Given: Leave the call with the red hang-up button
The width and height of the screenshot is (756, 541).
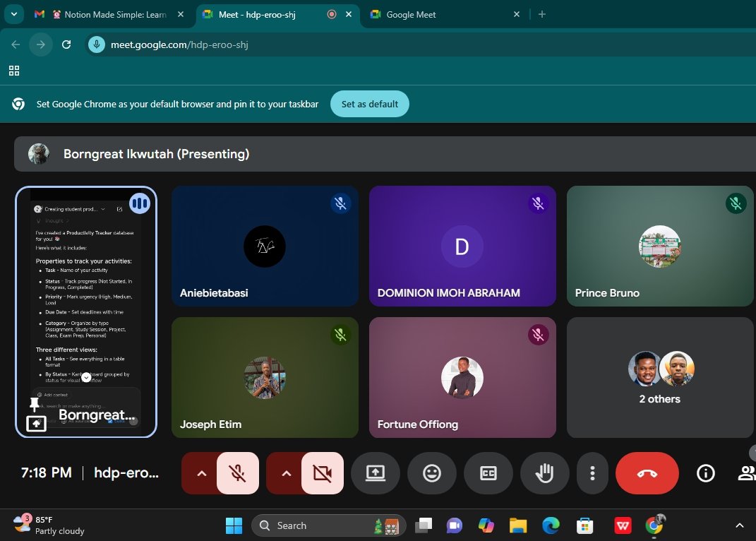Looking at the screenshot, I should 647,473.
